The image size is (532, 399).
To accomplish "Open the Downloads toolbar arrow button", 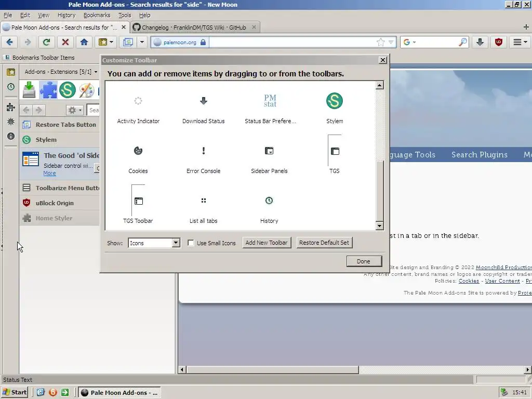I will 480,42.
